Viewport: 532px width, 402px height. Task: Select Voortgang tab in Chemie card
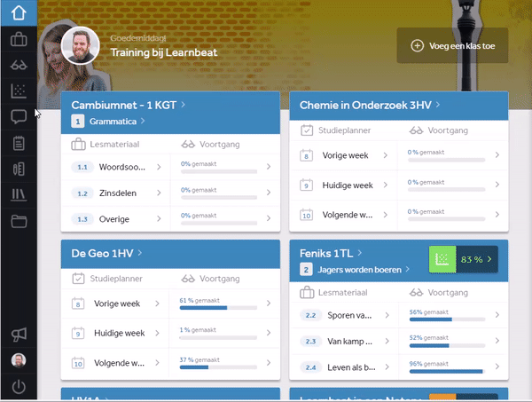(x=439, y=130)
